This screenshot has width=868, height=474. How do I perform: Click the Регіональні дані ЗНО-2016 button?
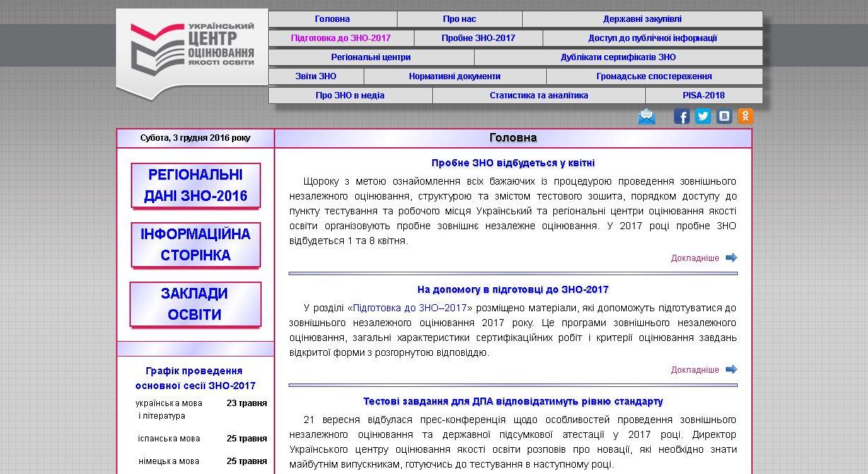click(195, 185)
